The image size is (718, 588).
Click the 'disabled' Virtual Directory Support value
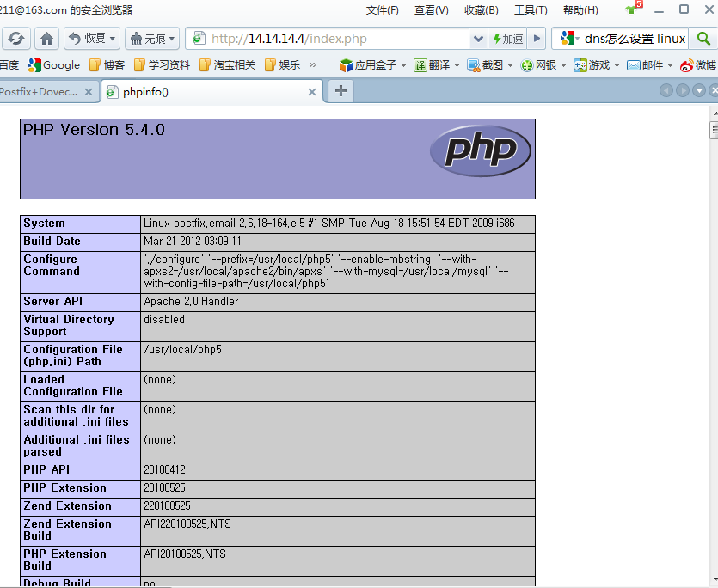[164, 319]
